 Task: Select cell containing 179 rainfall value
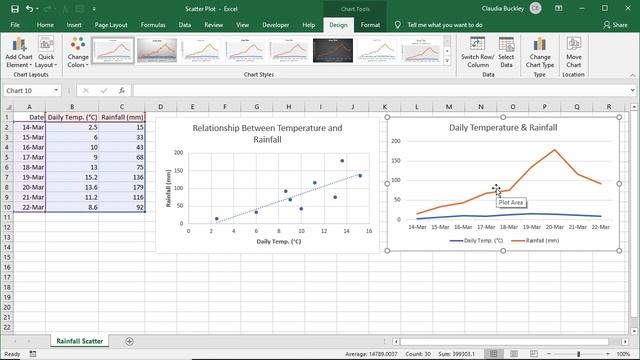pyautogui.click(x=122, y=187)
